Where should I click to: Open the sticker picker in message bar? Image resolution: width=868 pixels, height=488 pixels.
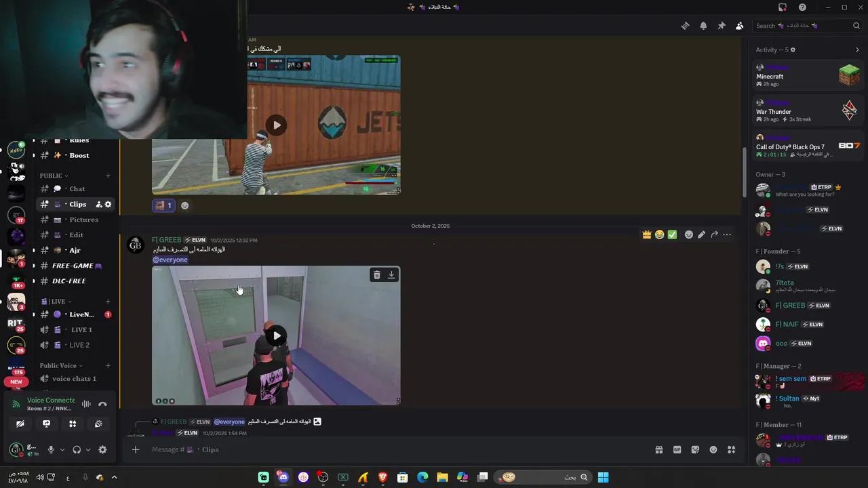click(x=695, y=449)
